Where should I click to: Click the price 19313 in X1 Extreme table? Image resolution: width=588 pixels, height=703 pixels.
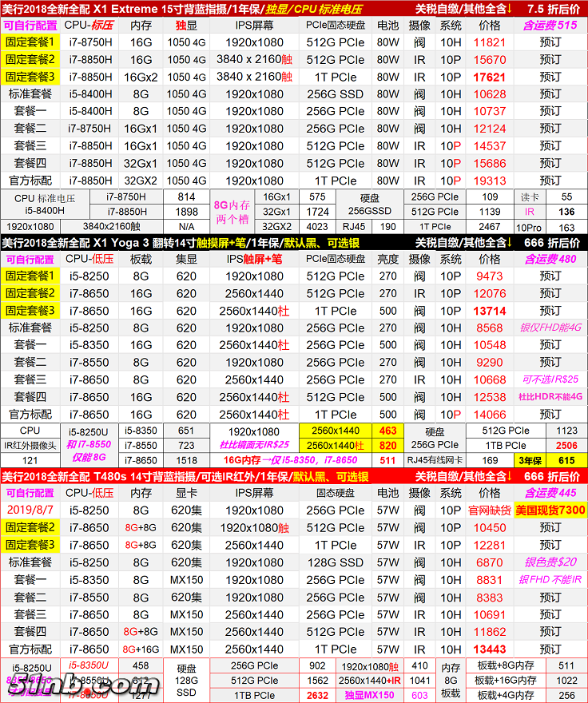tap(490, 181)
